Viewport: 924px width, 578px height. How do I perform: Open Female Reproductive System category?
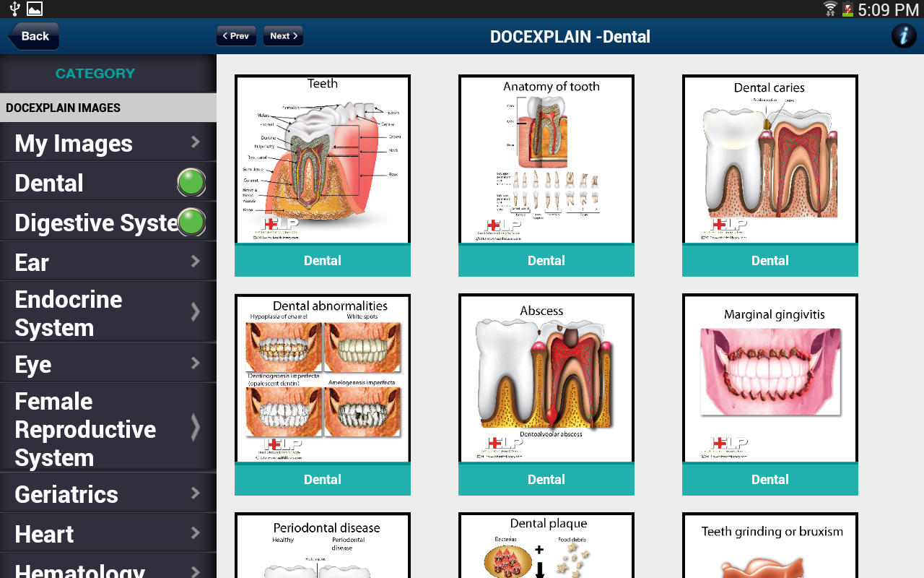108,428
